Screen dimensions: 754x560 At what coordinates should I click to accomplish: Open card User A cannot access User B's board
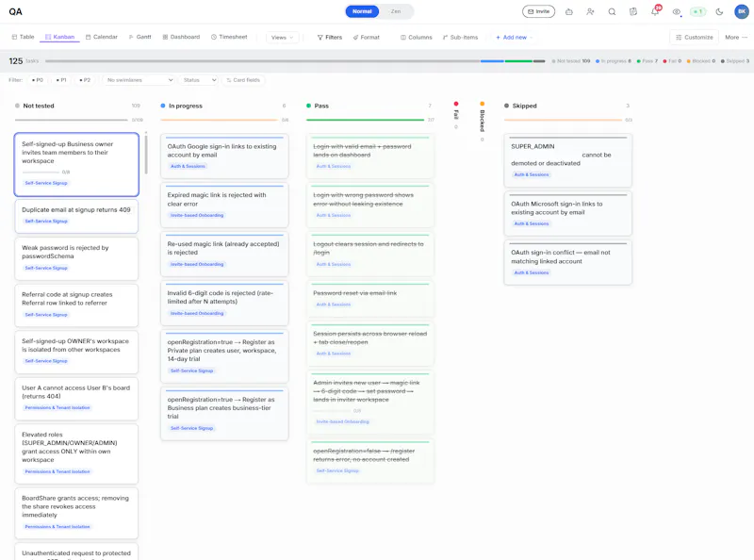[x=76, y=399]
